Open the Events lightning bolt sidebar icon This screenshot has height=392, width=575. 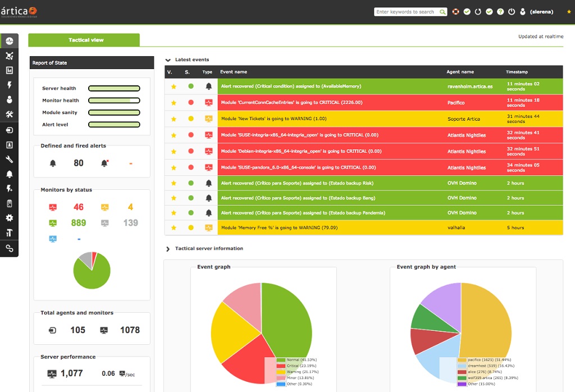(x=10, y=85)
